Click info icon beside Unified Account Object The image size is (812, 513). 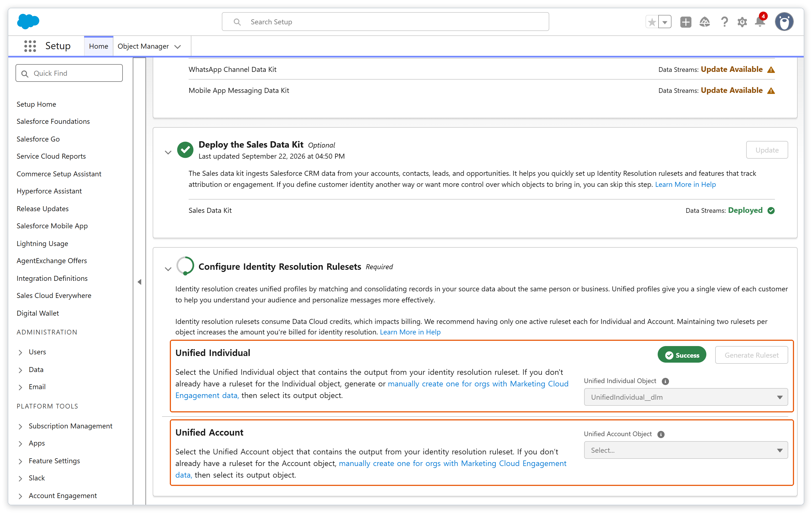tap(661, 434)
